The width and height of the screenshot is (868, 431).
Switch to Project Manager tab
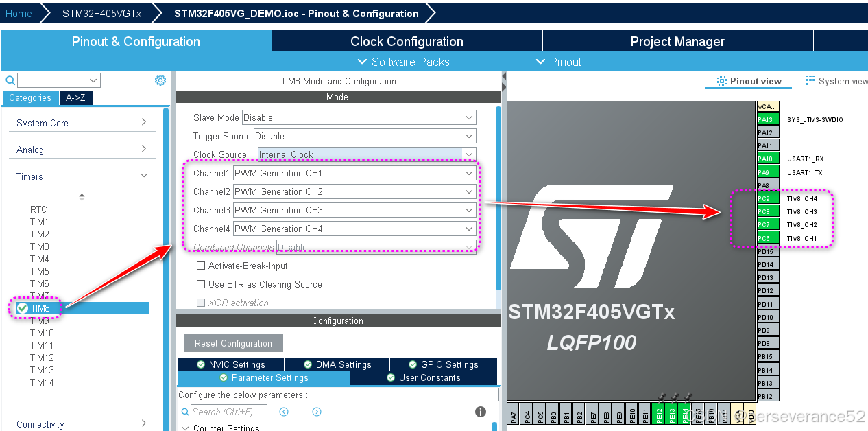click(677, 41)
